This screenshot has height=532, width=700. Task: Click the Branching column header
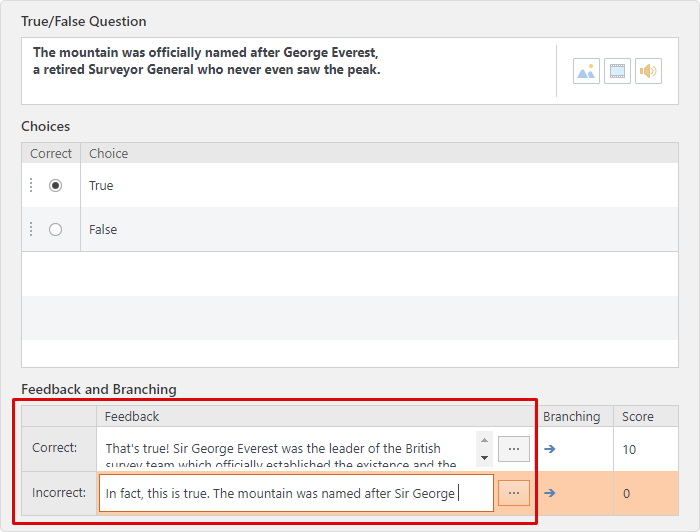[571, 416]
